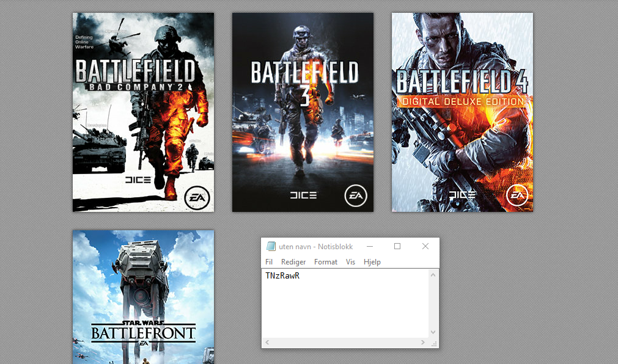
Task: Open the Format menu in Notisblokk
Action: tap(326, 262)
